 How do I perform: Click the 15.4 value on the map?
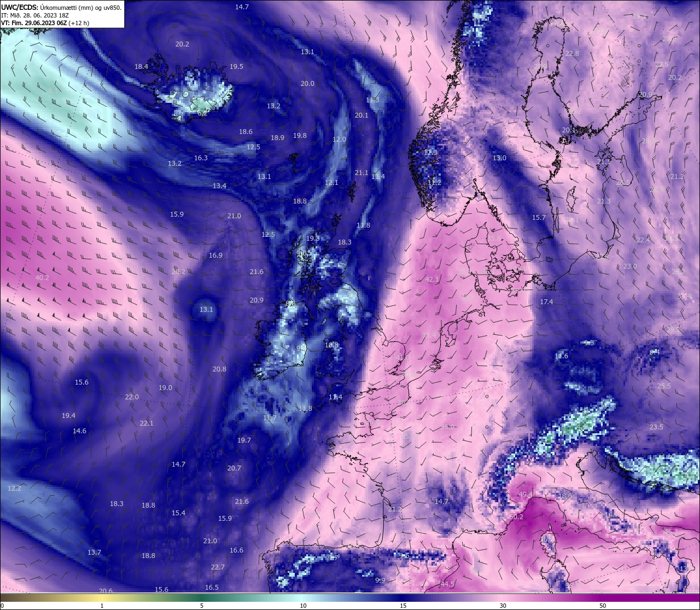(x=178, y=513)
